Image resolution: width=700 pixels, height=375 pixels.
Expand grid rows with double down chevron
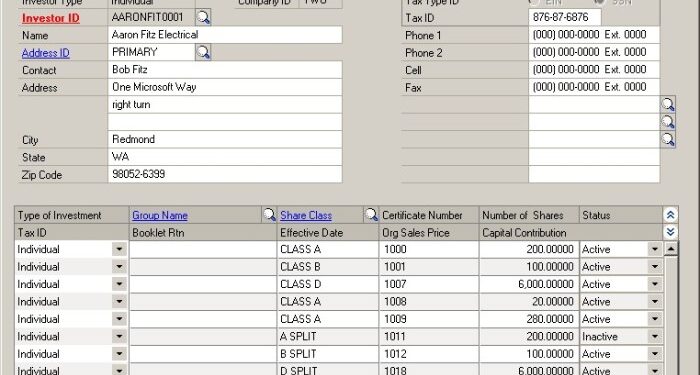coord(670,232)
